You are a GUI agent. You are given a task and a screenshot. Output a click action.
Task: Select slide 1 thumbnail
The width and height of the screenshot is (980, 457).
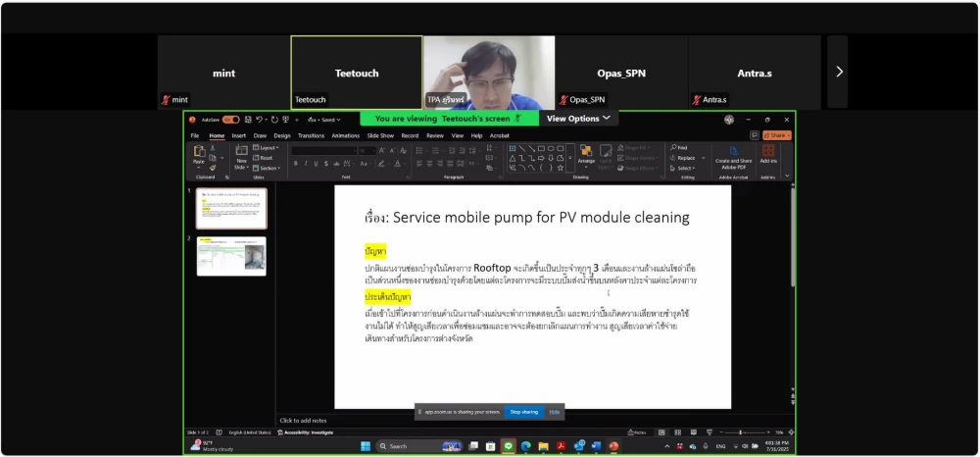point(231,208)
